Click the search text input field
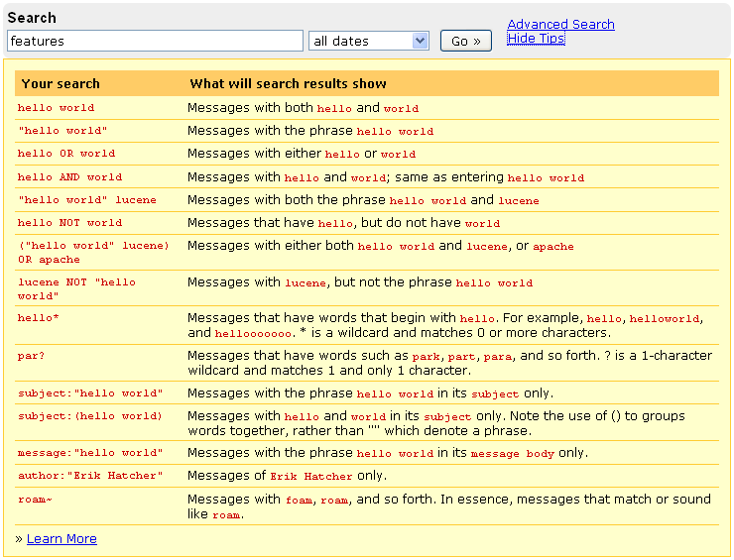Viewport: 734px width, 560px height. pyautogui.click(x=155, y=41)
